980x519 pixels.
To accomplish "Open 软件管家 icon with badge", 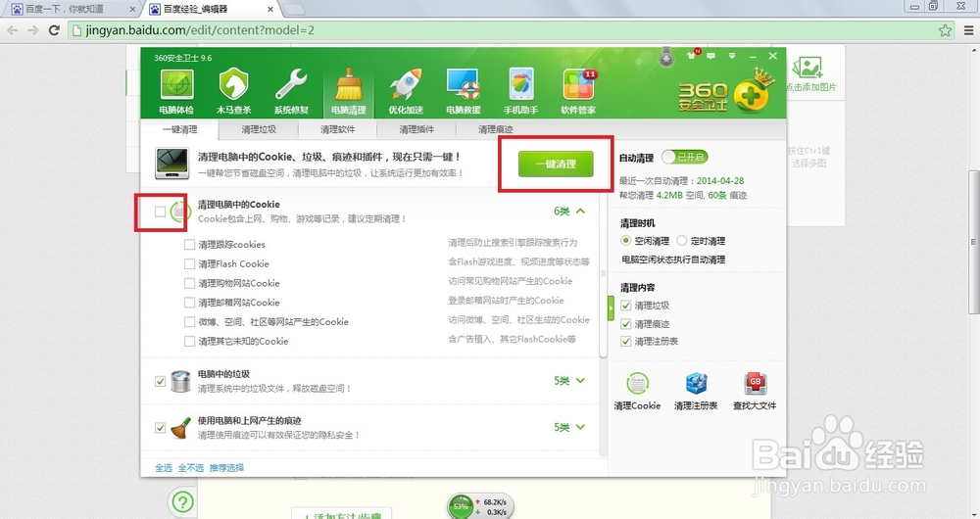I will 579,85.
